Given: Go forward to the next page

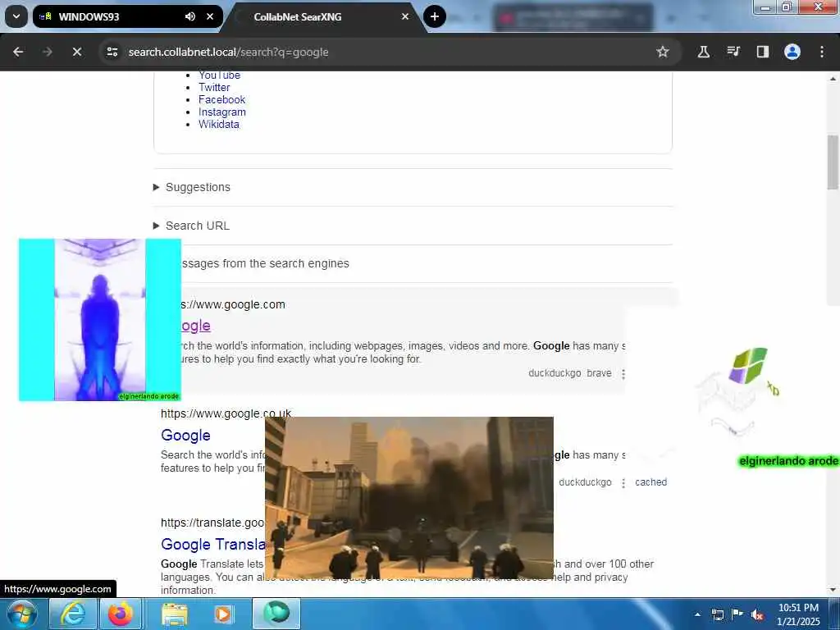Looking at the screenshot, I should (47, 52).
